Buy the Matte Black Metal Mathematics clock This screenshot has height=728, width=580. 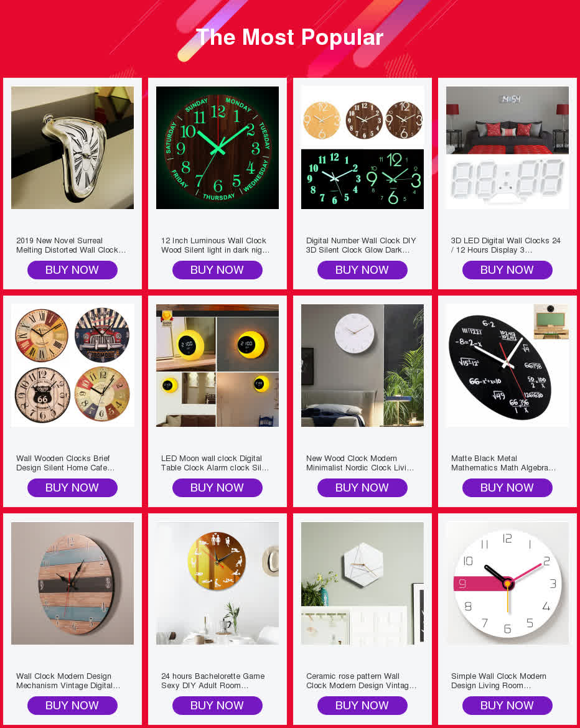pyautogui.click(x=507, y=487)
